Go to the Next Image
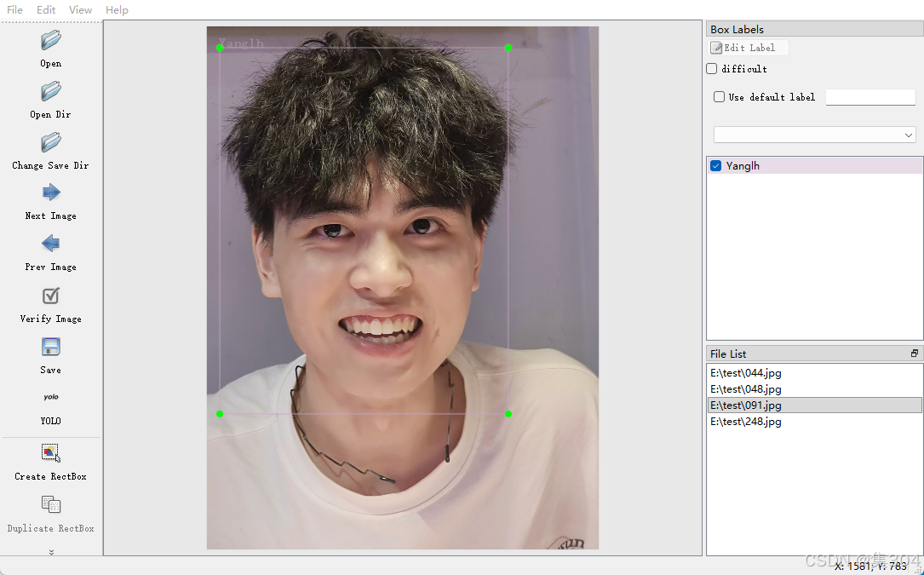The image size is (924, 575). pyautogui.click(x=49, y=193)
